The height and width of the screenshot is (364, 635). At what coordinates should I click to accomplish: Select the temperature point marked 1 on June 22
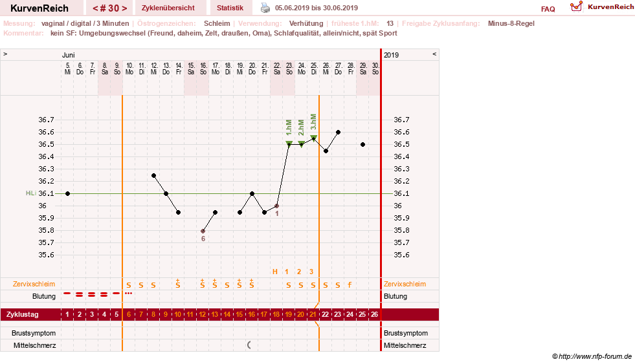point(277,206)
